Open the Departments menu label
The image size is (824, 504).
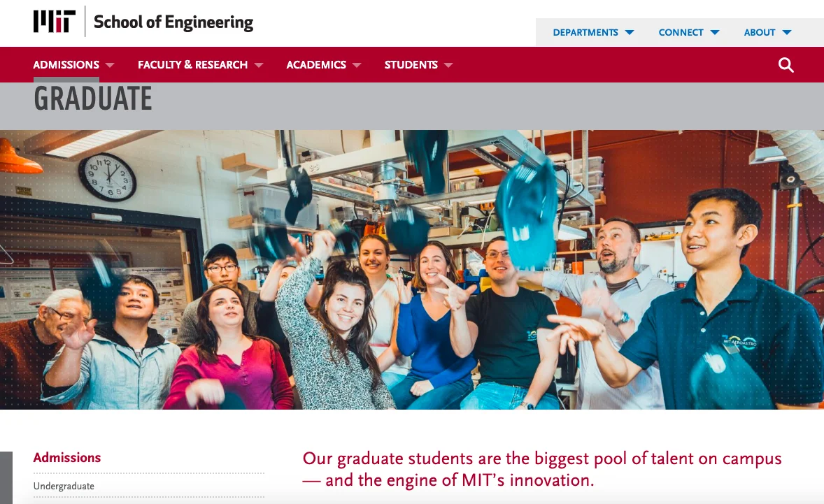[585, 32]
